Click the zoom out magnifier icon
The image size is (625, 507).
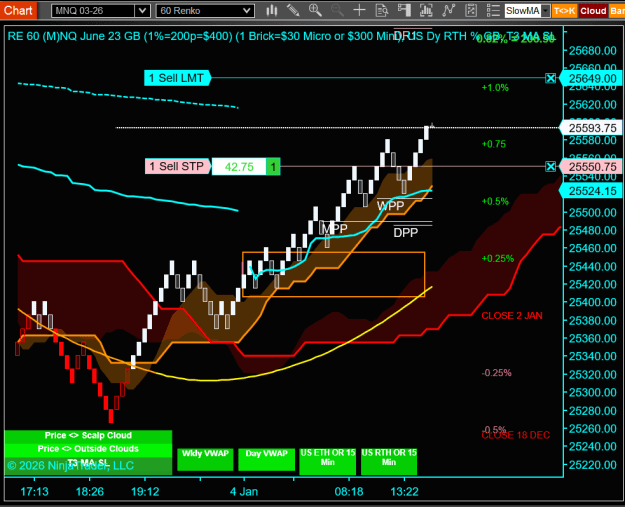(337, 10)
